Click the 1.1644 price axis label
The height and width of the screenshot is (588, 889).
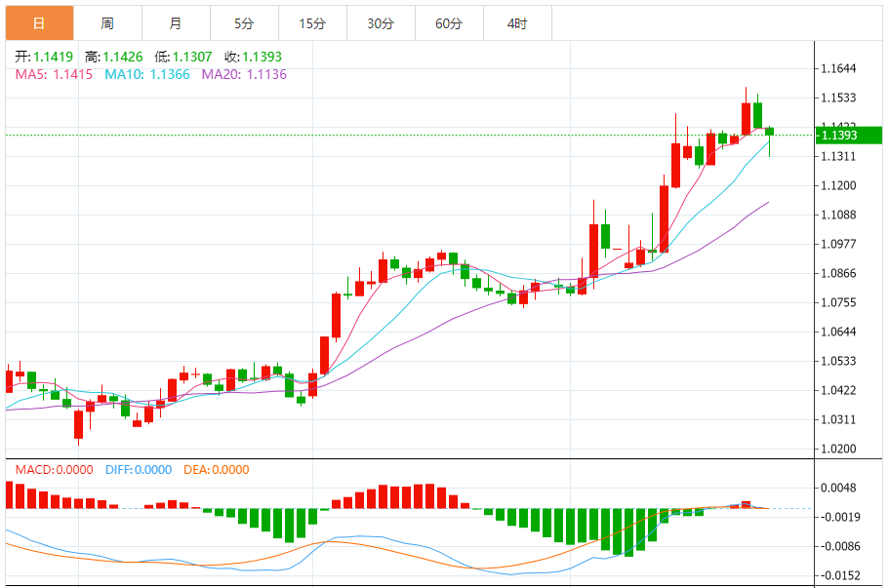click(838, 68)
